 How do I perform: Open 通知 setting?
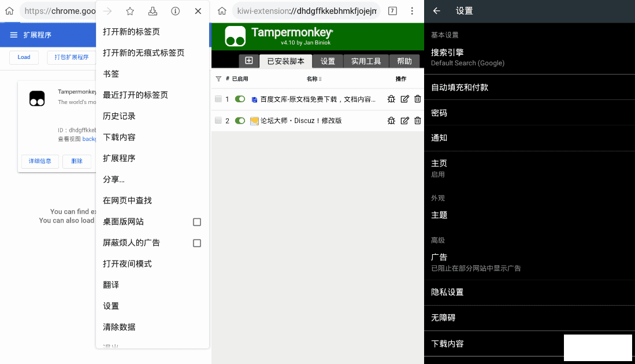pos(529,138)
